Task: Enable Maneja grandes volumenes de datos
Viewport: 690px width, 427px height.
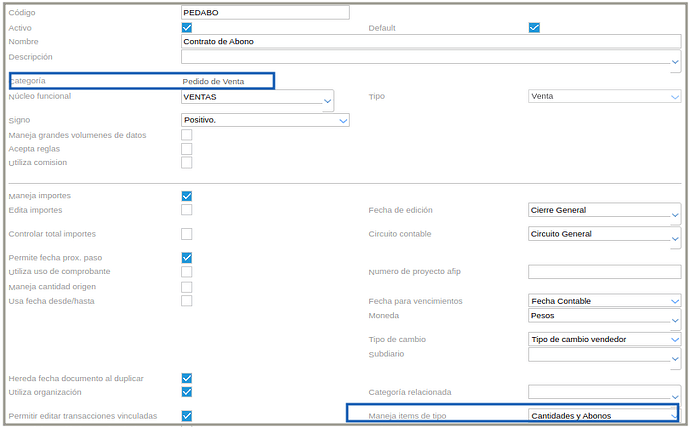Action: [x=187, y=135]
